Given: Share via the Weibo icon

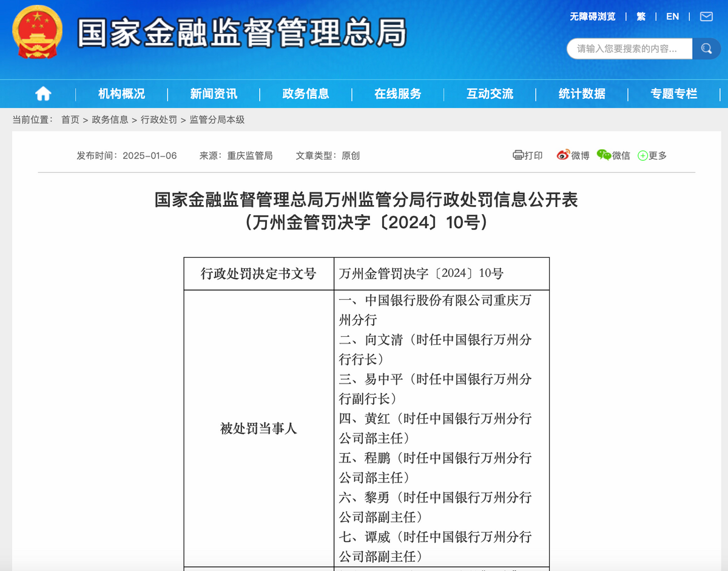Looking at the screenshot, I should [563, 155].
